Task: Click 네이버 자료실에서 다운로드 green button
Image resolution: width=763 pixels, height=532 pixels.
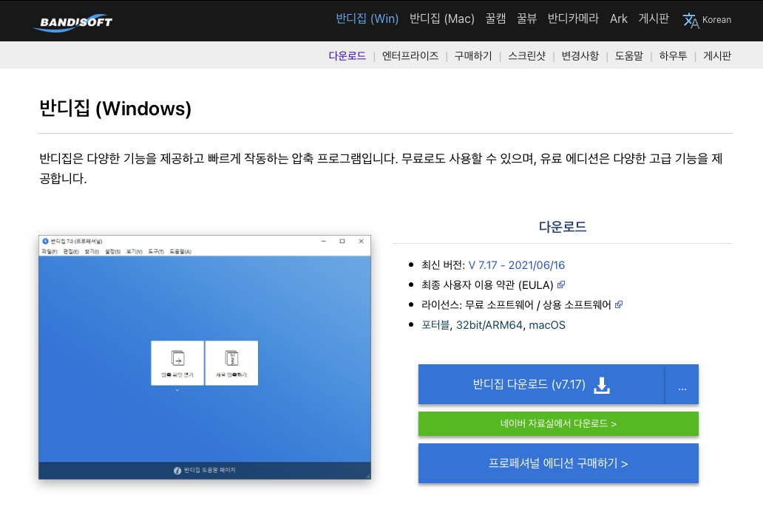Action: pyautogui.click(x=559, y=423)
